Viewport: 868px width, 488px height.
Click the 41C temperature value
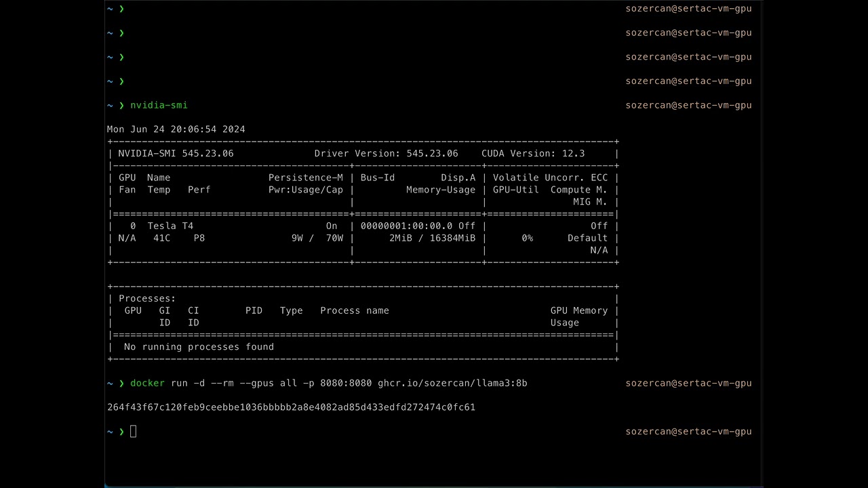pos(161,238)
